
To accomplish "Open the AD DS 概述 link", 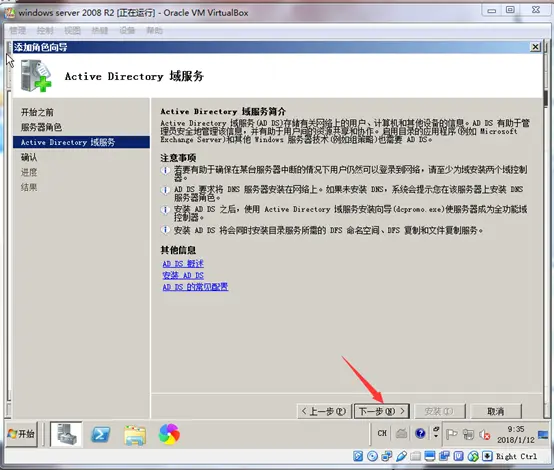I will (x=183, y=264).
